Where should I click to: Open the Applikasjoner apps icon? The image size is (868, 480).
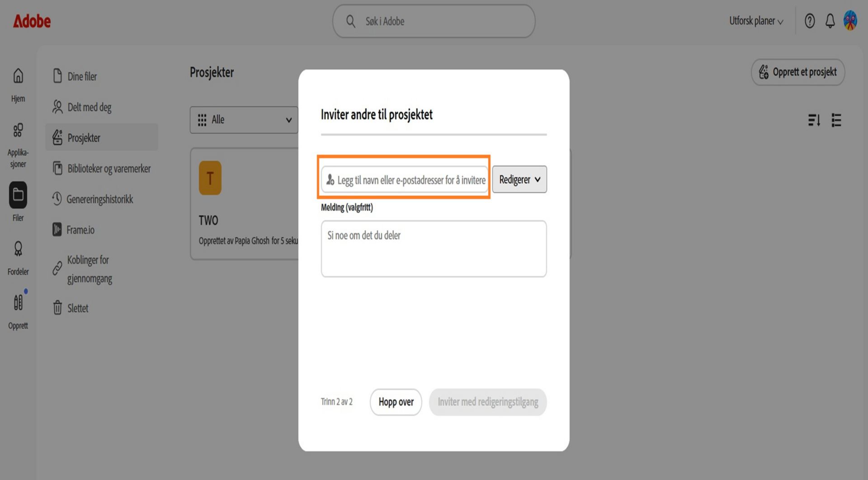coord(18,130)
